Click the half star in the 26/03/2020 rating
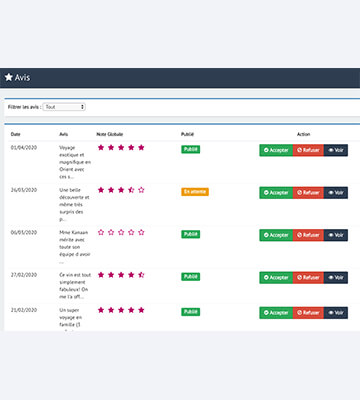This screenshot has height=400, width=360. point(131,190)
